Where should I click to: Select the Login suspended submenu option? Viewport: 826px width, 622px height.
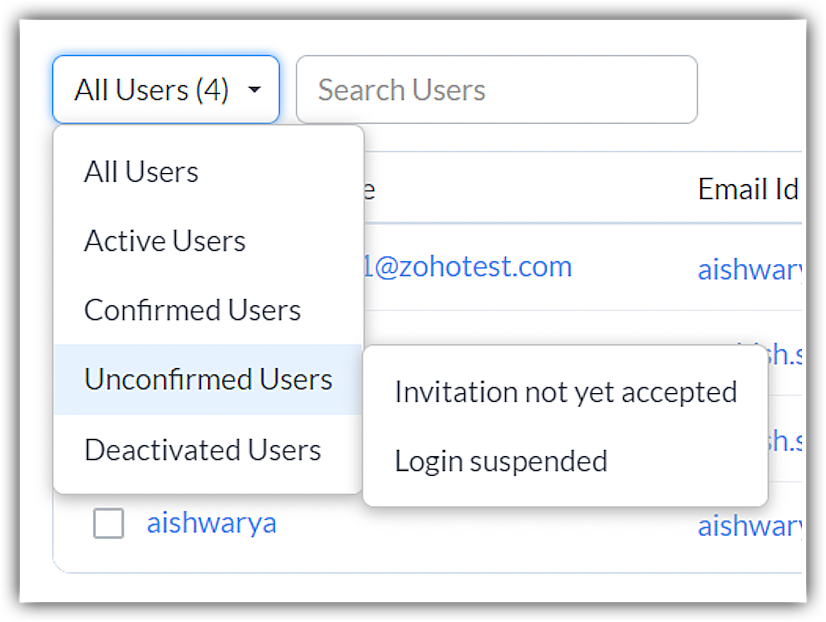(x=501, y=461)
